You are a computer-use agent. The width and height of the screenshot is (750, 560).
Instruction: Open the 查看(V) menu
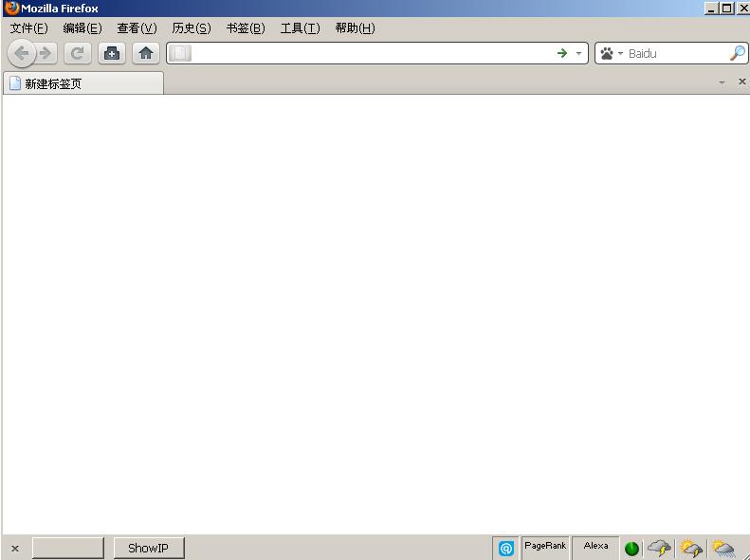pyautogui.click(x=137, y=28)
